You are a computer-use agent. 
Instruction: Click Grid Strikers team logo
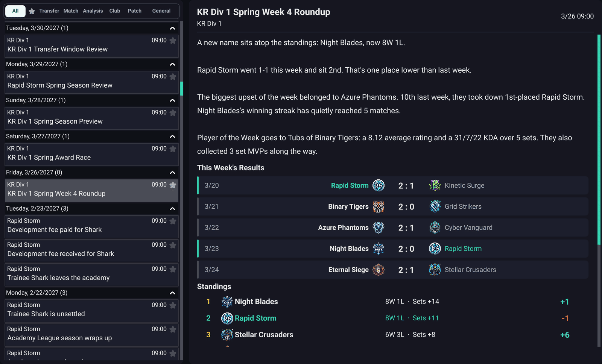coord(435,206)
